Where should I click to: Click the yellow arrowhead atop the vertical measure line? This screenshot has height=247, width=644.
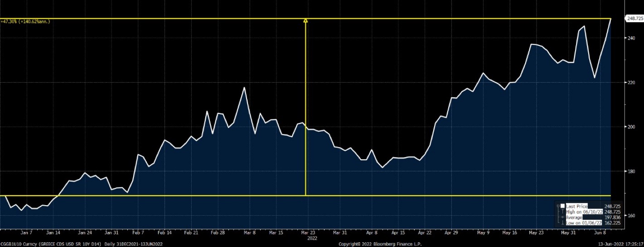[305, 20]
